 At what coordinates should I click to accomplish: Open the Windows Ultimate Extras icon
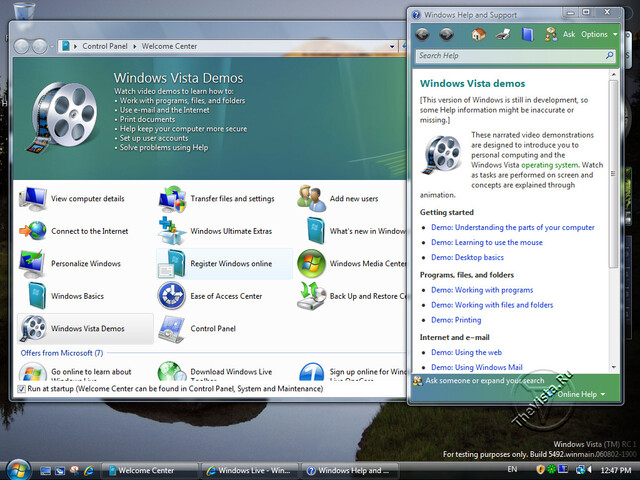(172, 231)
